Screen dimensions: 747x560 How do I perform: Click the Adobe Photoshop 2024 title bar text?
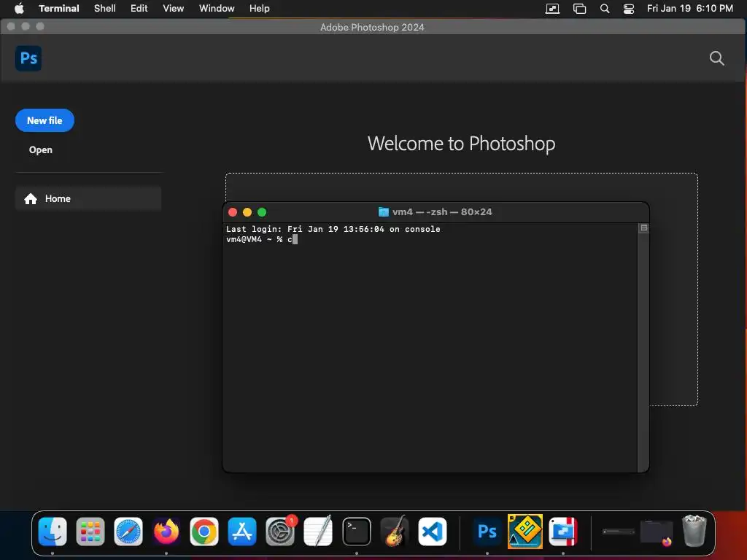click(x=372, y=27)
